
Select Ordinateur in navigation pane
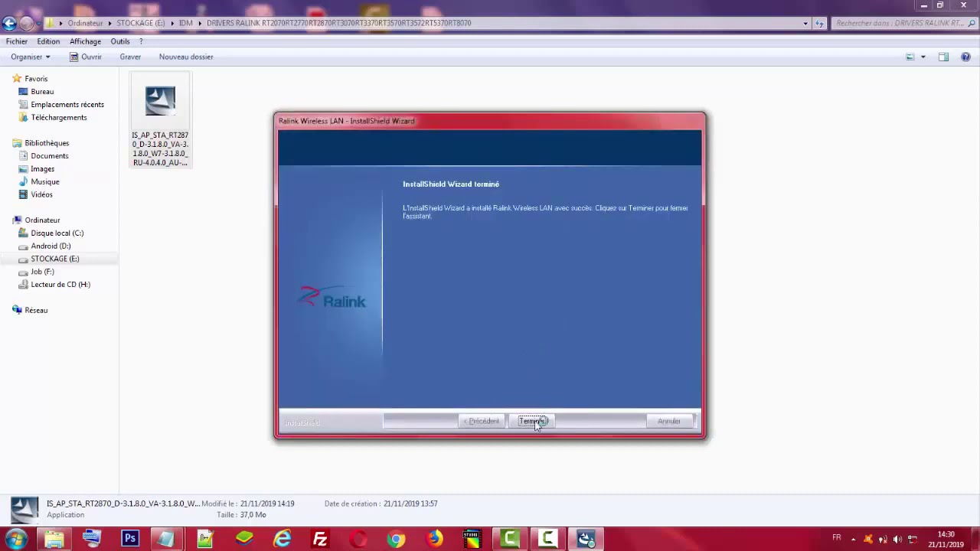[x=42, y=220]
